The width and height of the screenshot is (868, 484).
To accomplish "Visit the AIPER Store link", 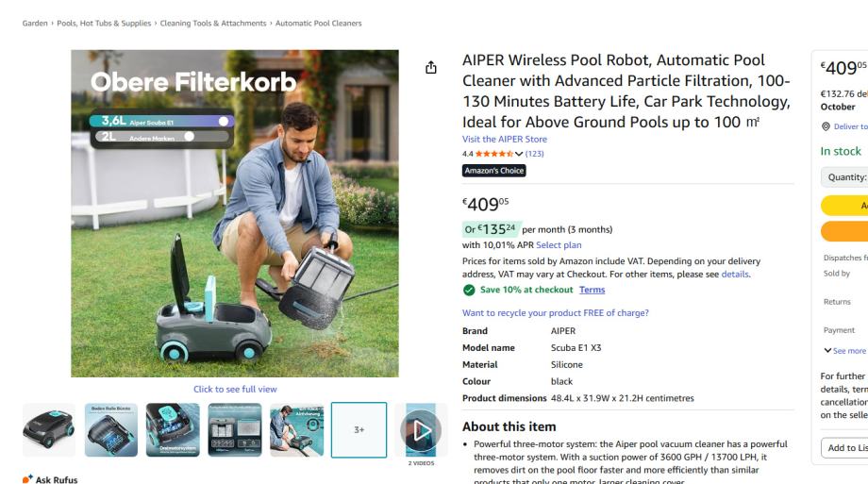I will [x=504, y=140].
